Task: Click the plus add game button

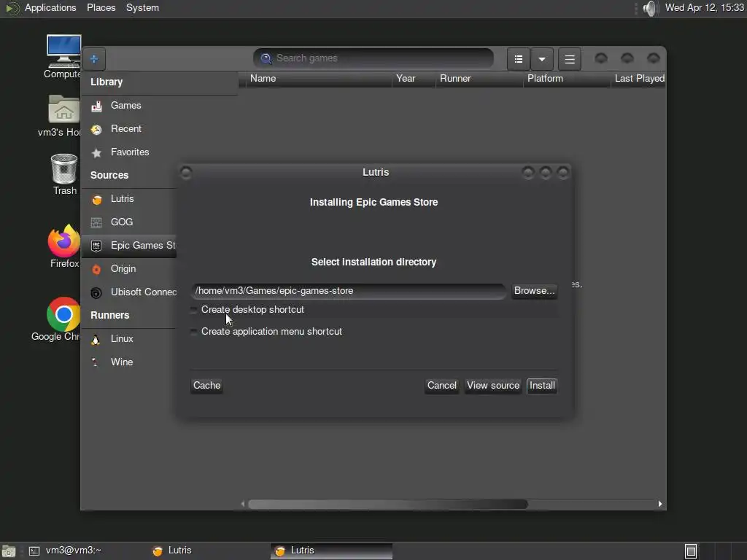Action: [94, 59]
